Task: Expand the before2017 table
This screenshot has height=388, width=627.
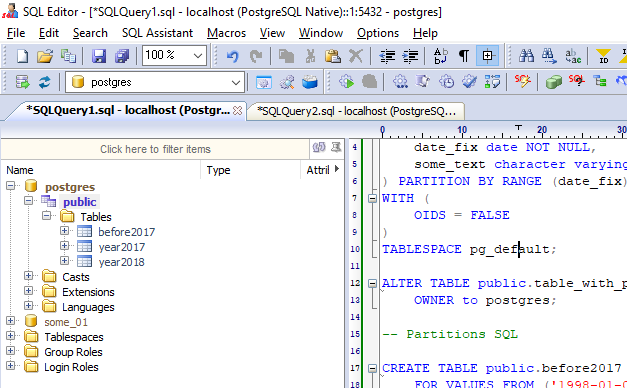Action: [x=64, y=231]
